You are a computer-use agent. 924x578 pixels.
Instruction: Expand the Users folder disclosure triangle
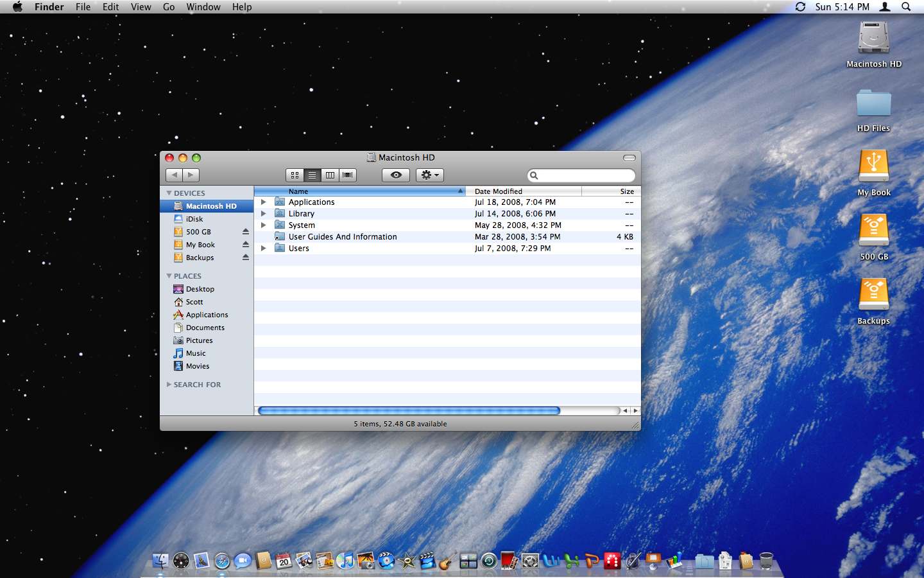click(263, 249)
